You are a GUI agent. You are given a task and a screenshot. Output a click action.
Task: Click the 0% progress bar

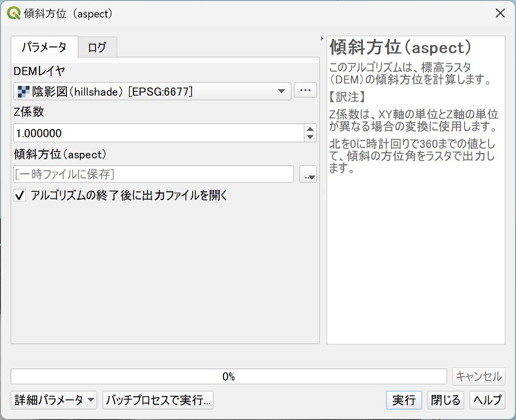(x=229, y=377)
